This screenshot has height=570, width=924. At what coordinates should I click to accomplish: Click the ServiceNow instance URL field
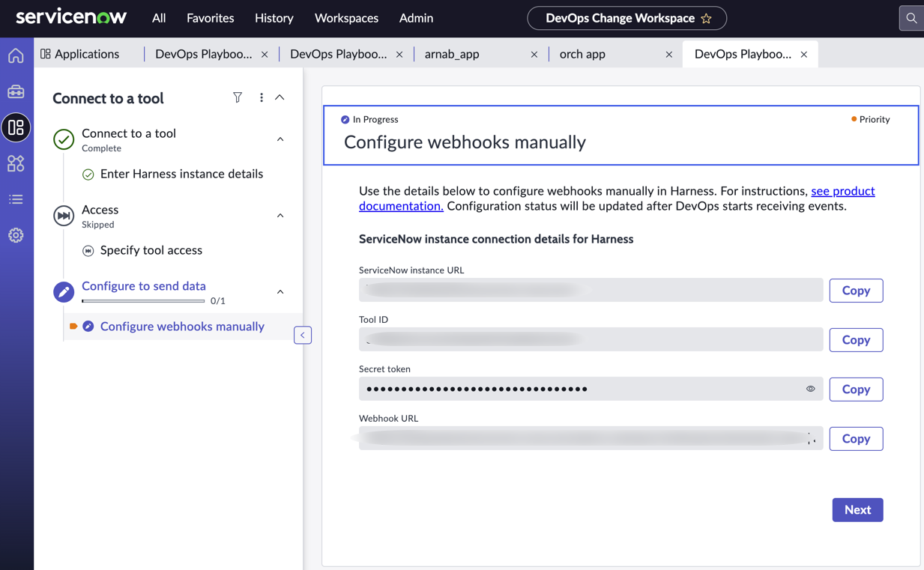pos(591,290)
